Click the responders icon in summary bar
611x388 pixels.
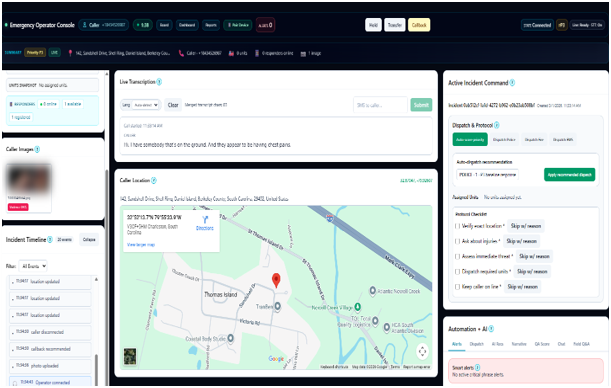point(257,53)
